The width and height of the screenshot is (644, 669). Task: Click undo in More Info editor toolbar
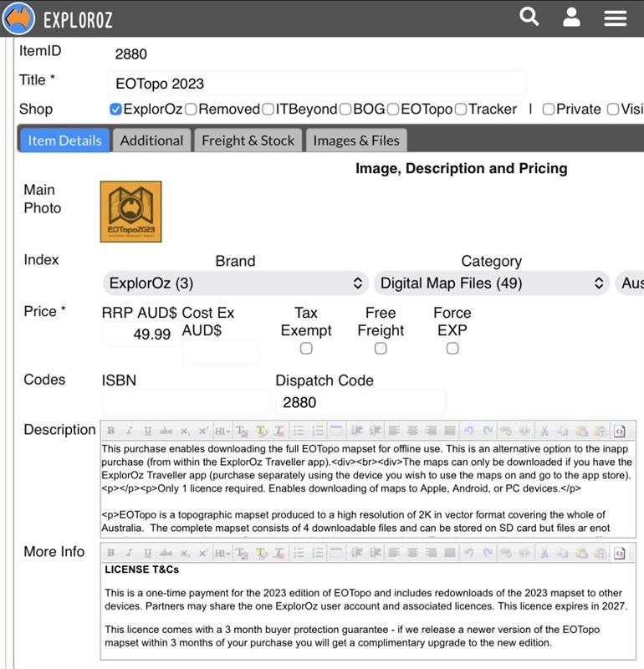(x=468, y=553)
